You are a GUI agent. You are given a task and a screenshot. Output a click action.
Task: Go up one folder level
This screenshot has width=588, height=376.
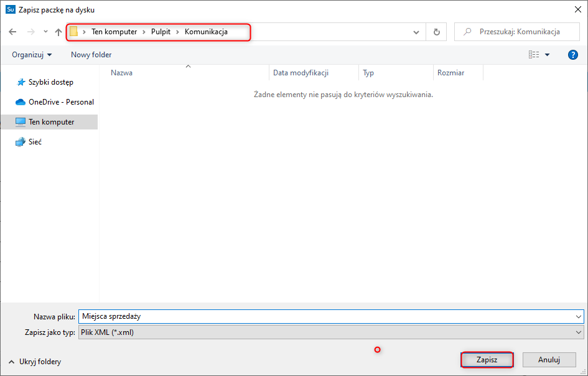point(58,32)
